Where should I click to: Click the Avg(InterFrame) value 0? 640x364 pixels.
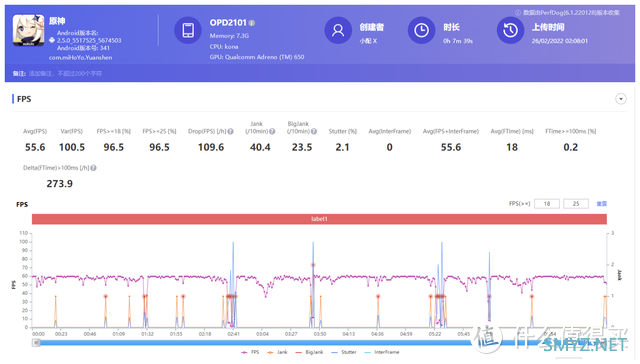click(389, 147)
